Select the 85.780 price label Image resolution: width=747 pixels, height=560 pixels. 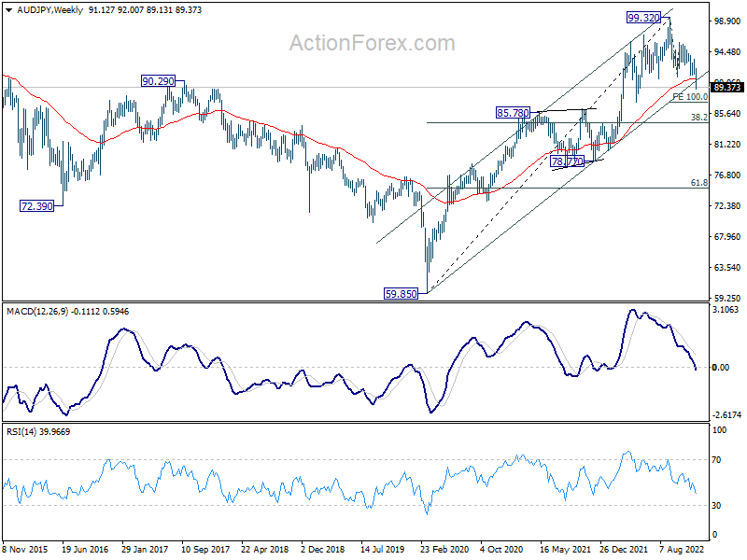click(x=513, y=113)
